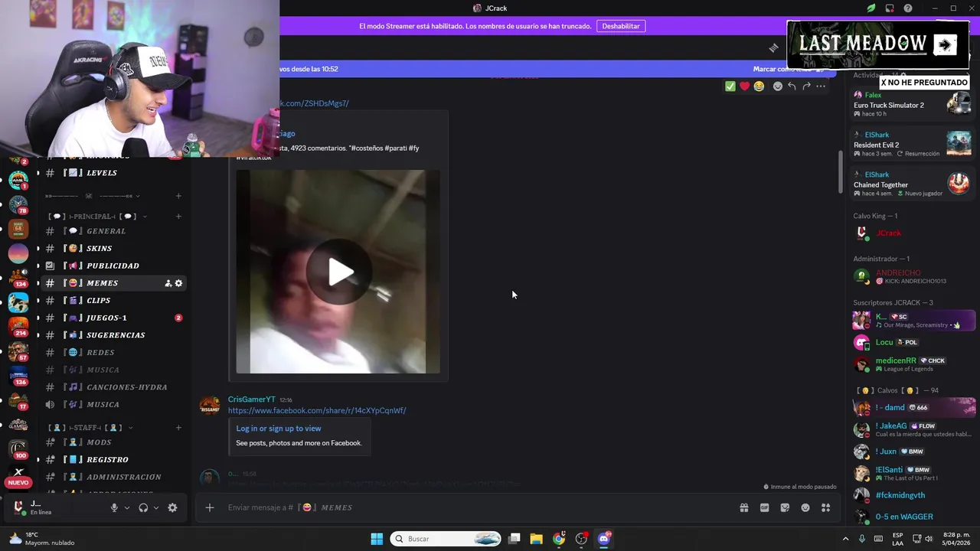This screenshot has height=551, width=980.
Task: Open the GIF picker
Action: (x=764, y=507)
